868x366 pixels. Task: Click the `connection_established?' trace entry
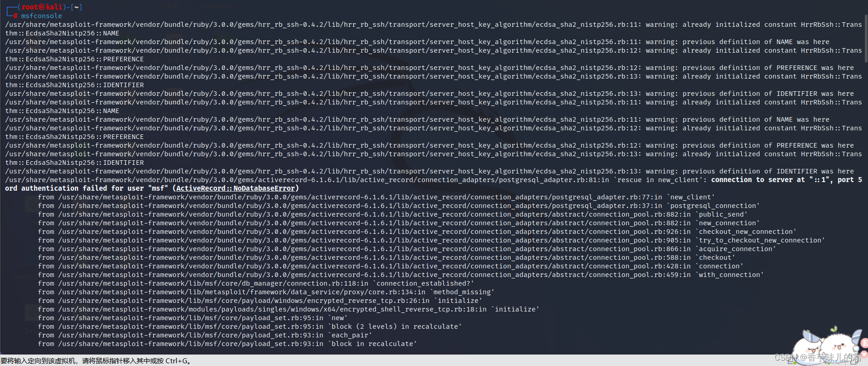[x=423, y=283]
